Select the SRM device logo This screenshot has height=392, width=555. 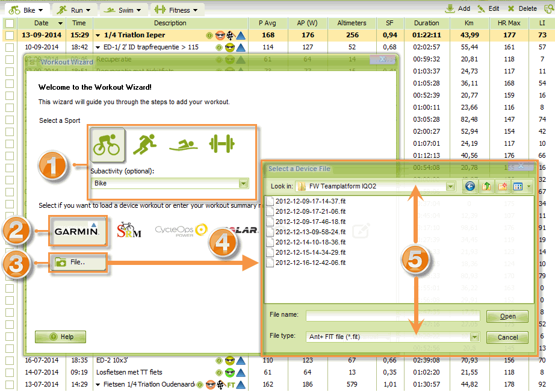pos(129,230)
